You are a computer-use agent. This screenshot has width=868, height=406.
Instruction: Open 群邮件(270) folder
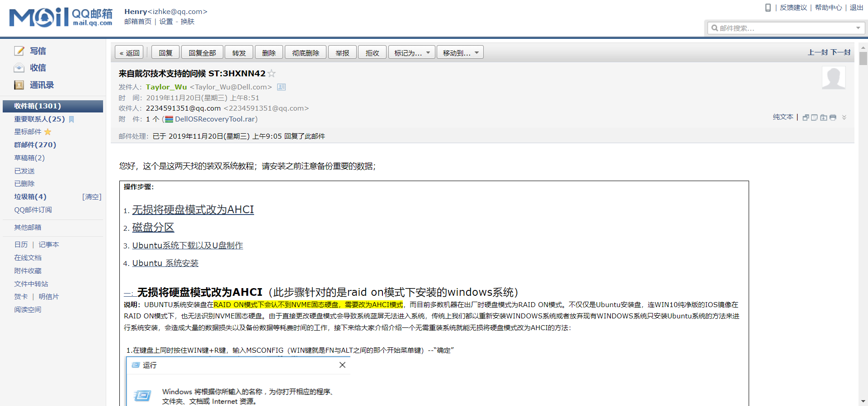click(x=35, y=145)
